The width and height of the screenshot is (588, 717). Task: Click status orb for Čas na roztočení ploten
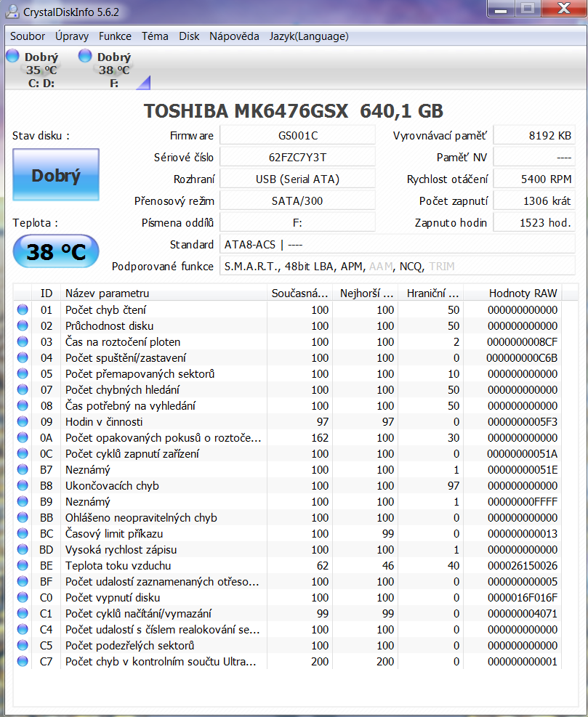pos(23,341)
